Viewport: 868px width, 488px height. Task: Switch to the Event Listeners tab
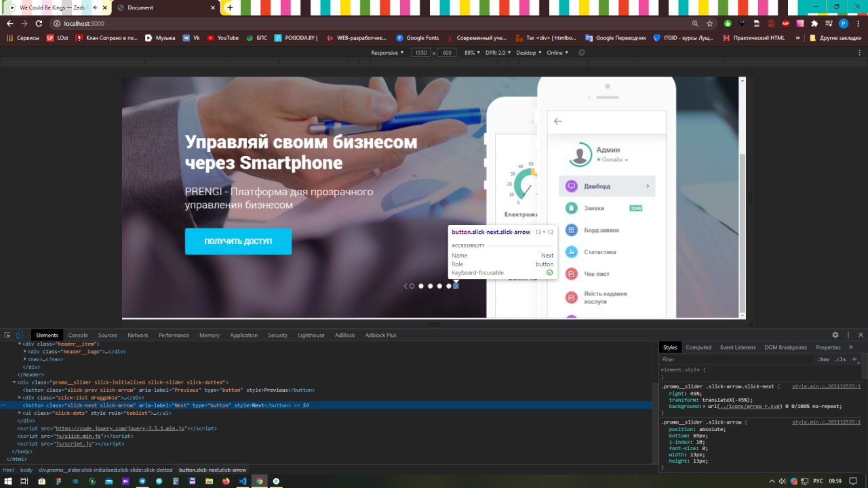[x=738, y=347]
